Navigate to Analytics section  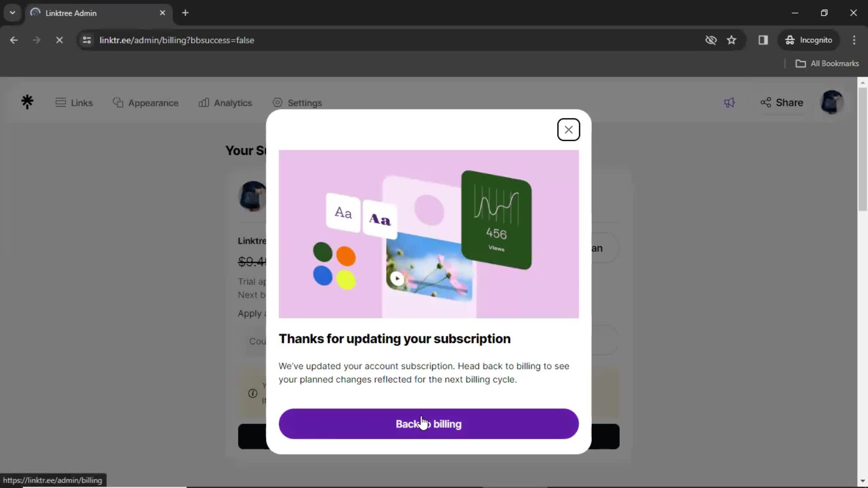point(226,103)
